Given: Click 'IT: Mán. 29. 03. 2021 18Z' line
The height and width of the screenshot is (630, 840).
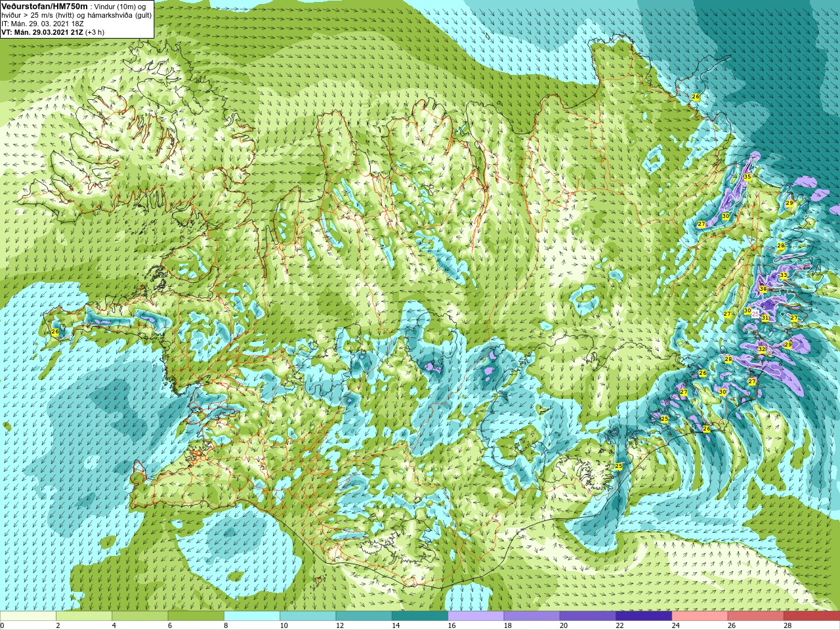Looking at the screenshot, I should (43, 24).
